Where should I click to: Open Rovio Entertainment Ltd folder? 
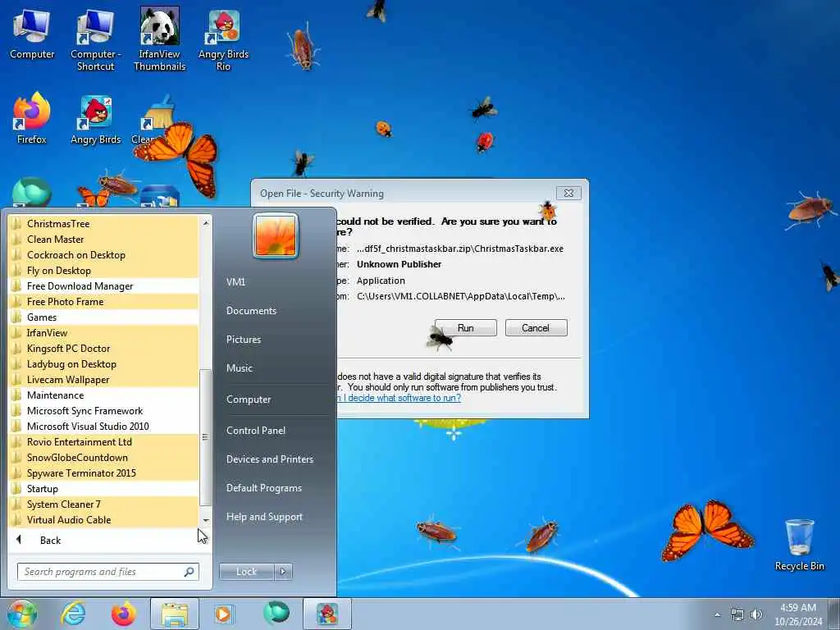104,441
